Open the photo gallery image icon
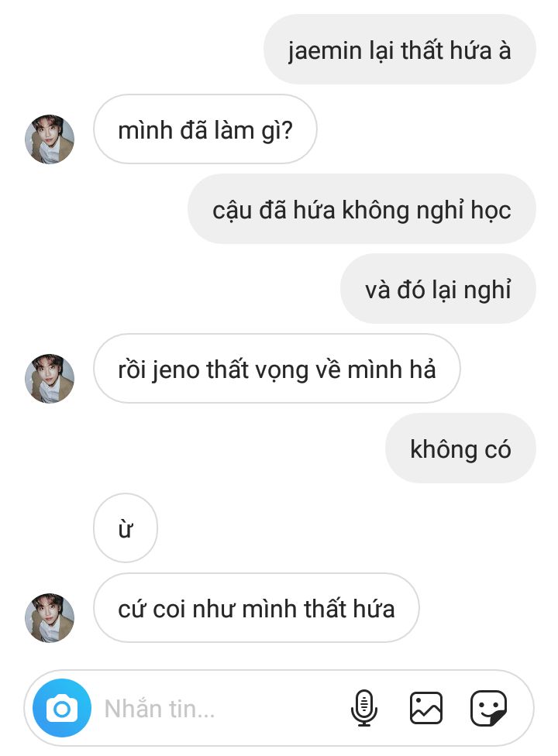This screenshot has width=558, height=756. point(425,708)
